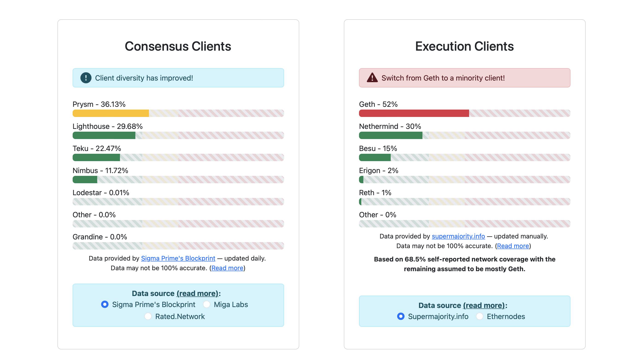Open execution Data source read more link
The width and height of the screenshot is (644, 360).
point(484,305)
